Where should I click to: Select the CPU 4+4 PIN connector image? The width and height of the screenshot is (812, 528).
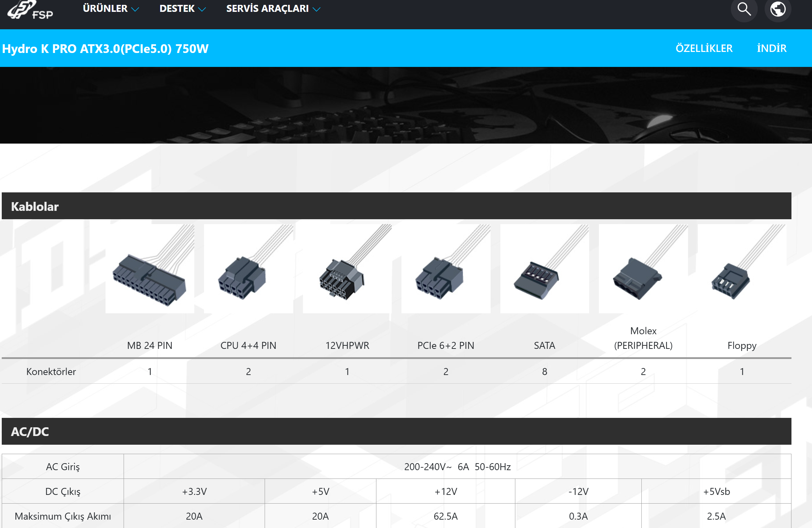pos(249,269)
